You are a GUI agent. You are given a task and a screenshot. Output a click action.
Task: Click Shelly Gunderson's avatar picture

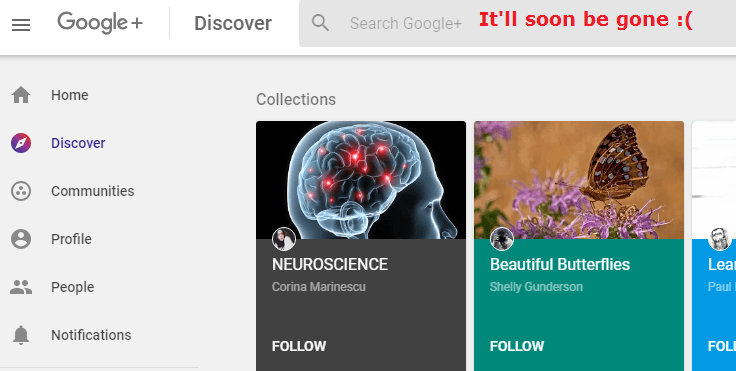502,239
